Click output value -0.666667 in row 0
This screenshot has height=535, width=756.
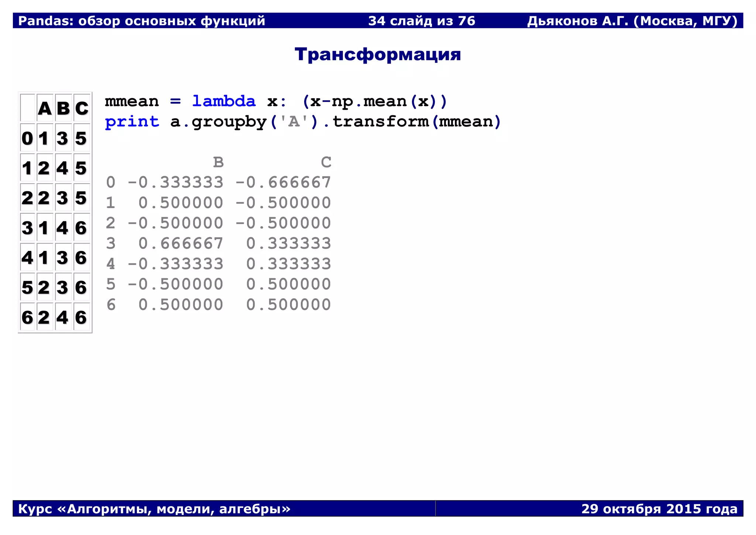click(x=283, y=183)
